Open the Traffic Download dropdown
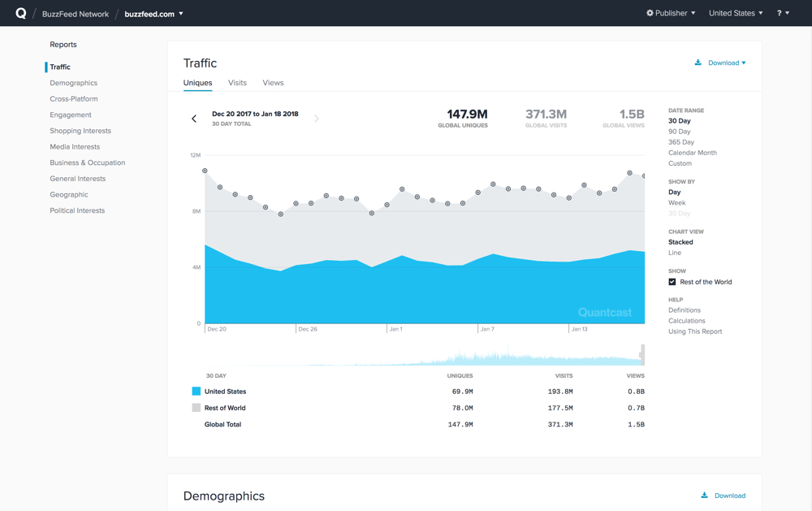This screenshot has width=812, height=511. click(727, 63)
